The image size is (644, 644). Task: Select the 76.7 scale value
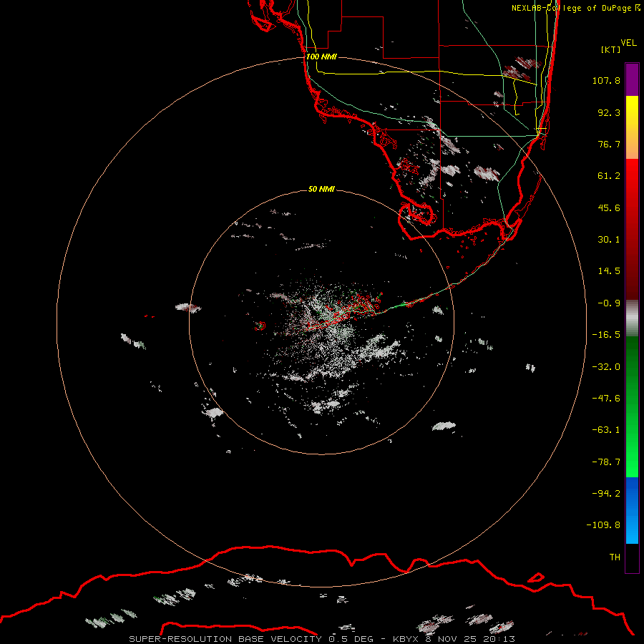coord(609,144)
